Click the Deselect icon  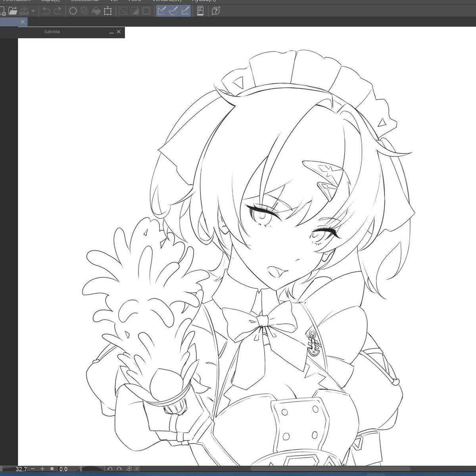coord(123,11)
